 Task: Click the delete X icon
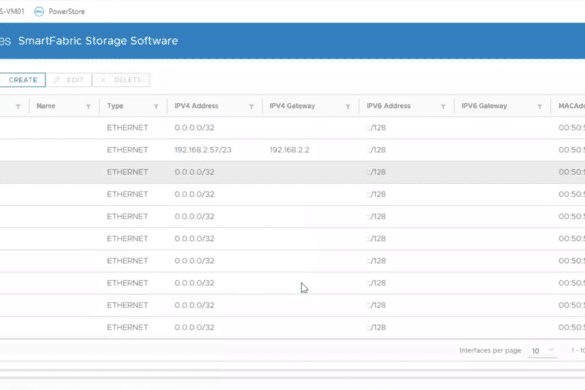pyautogui.click(x=103, y=80)
